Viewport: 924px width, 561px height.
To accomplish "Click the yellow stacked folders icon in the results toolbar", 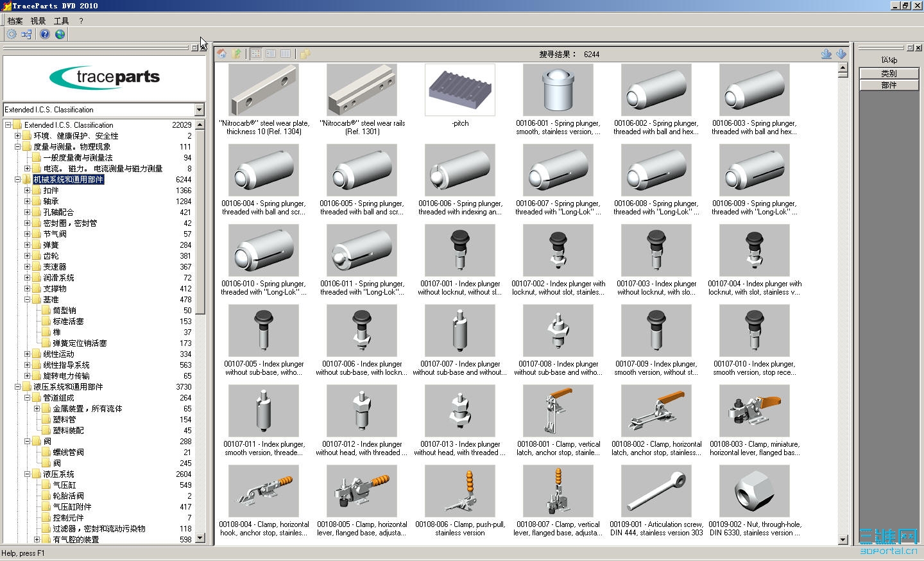I will [x=305, y=54].
